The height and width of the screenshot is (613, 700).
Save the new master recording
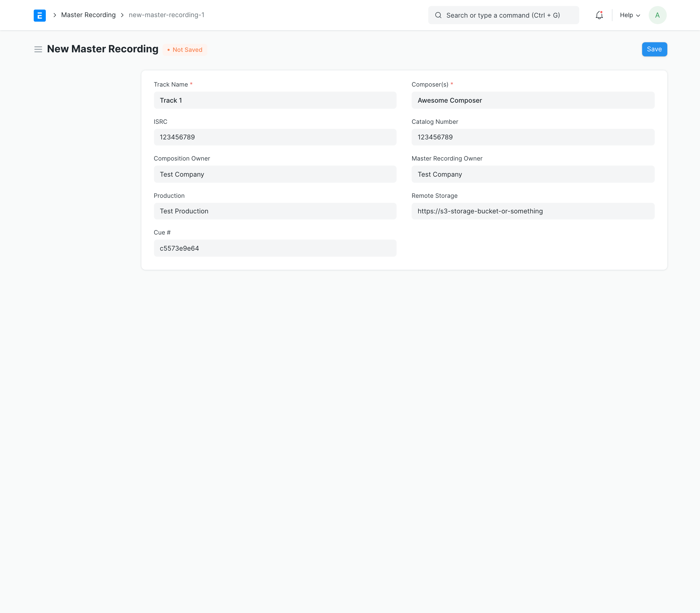coord(654,49)
